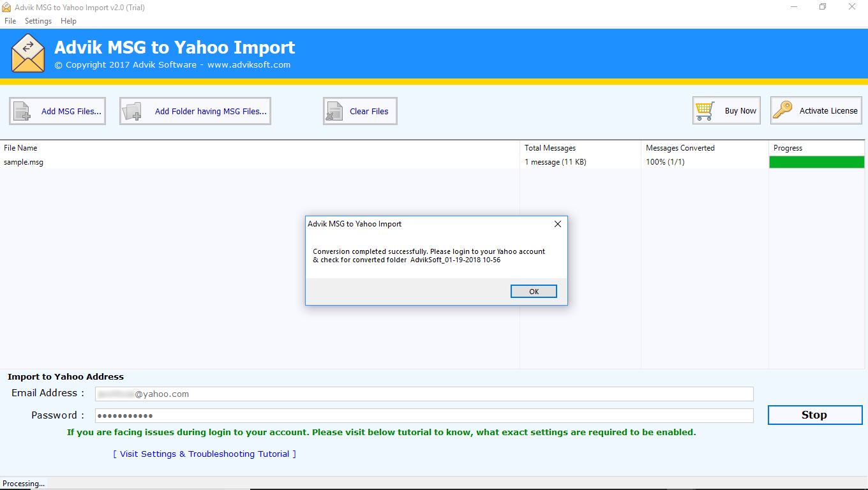Click the green progress bar for sample.msg
The width and height of the screenshot is (868, 490).
tap(817, 162)
